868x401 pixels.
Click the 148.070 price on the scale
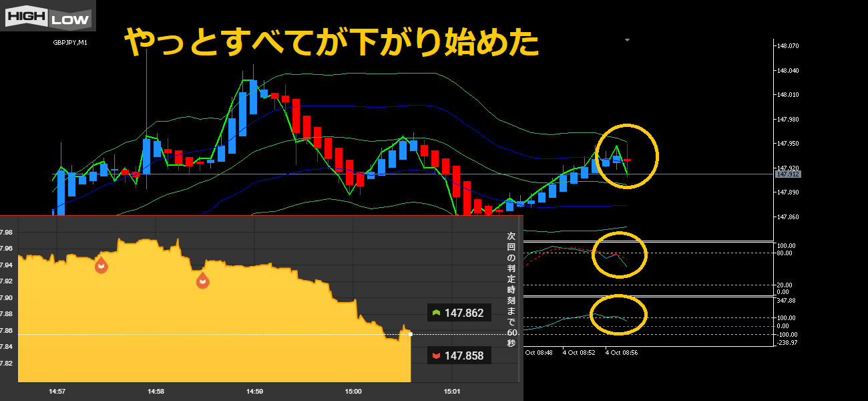pos(787,46)
